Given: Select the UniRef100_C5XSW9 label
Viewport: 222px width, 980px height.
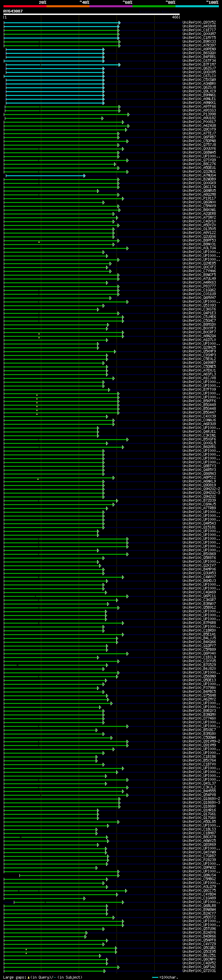Looking at the screenshot, I should (x=199, y=80).
